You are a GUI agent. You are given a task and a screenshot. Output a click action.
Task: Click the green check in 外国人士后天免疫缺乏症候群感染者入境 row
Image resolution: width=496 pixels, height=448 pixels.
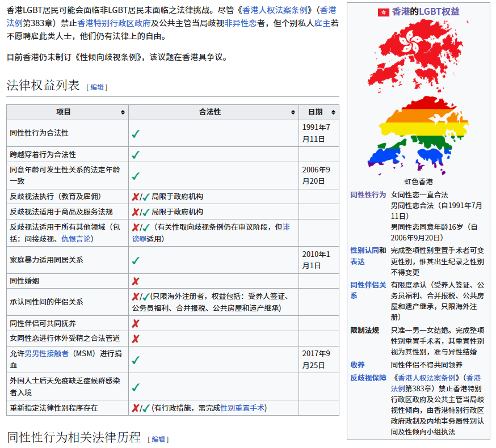[136, 387]
